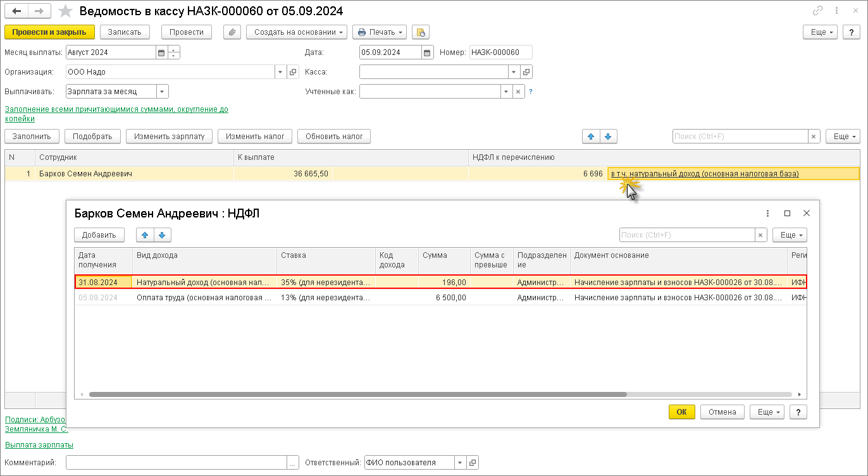
Task: Open the Ответственный record with the open icon
Action: pyautogui.click(x=473, y=463)
